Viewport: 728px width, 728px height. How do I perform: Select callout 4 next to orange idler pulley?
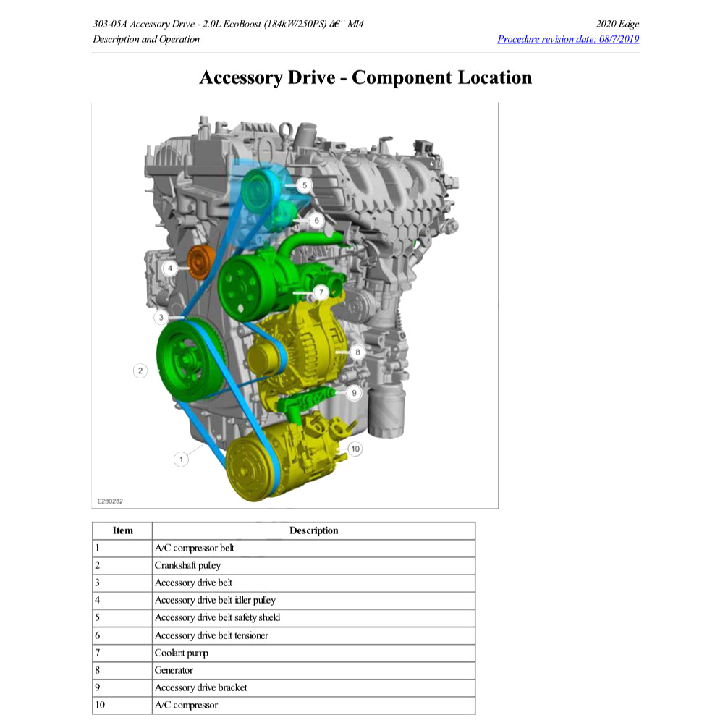(x=169, y=268)
